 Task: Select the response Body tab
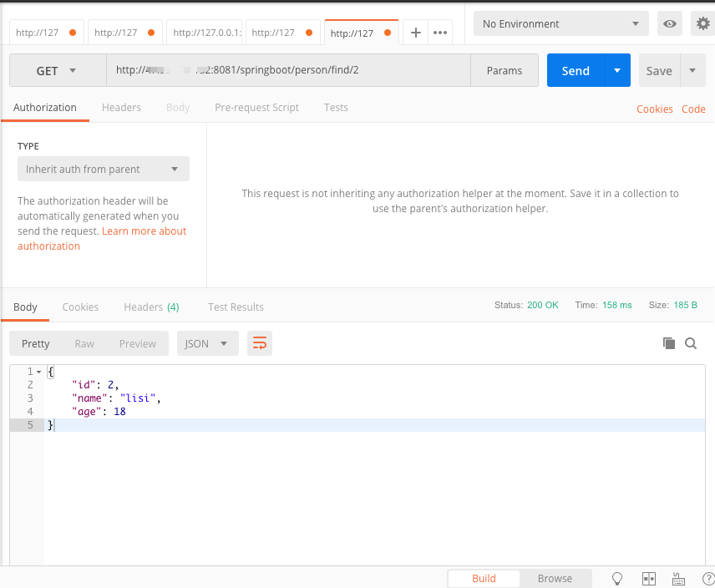[x=25, y=307]
